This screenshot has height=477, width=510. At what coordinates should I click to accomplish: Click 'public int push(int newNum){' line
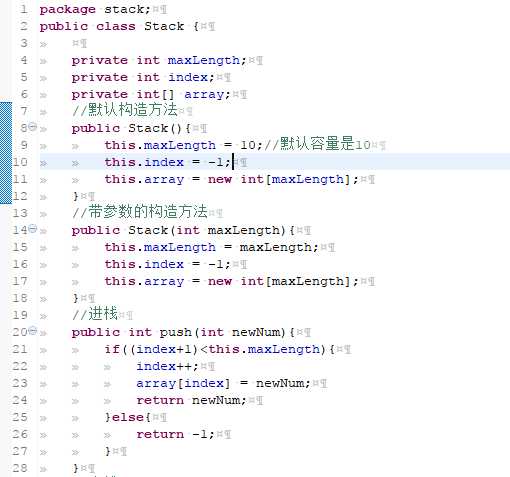[x=183, y=332]
